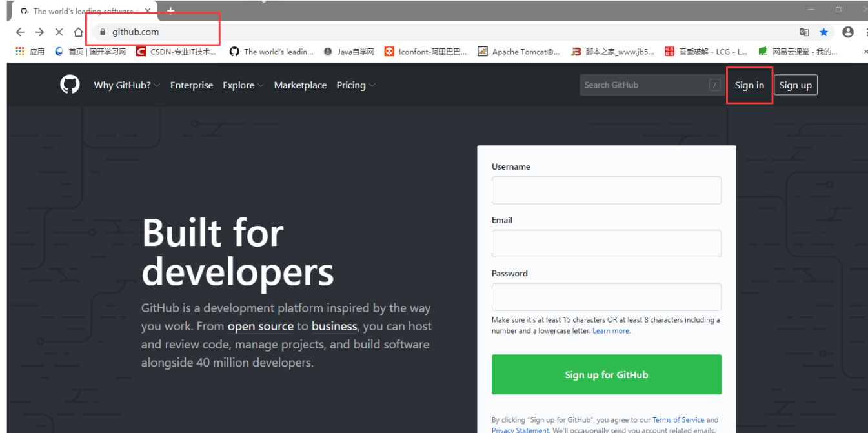Go forward with the browser forward arrow

pos(39,32)
